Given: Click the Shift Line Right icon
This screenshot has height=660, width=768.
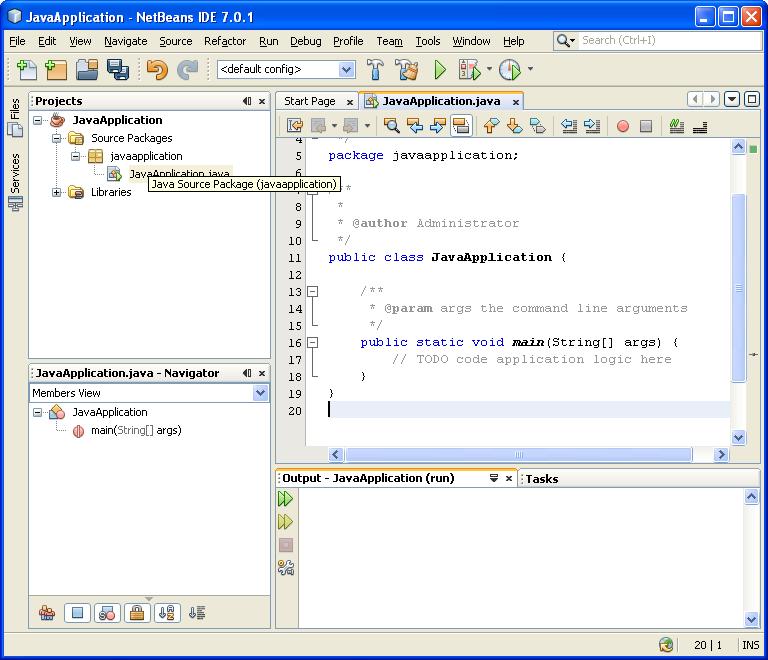Looking at the screenshot, I should 592,126.
